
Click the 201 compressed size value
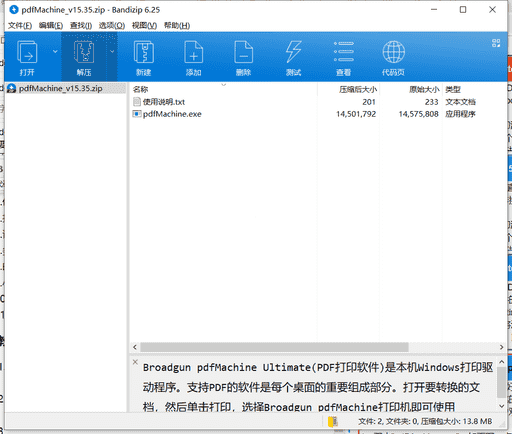(369, 102)
